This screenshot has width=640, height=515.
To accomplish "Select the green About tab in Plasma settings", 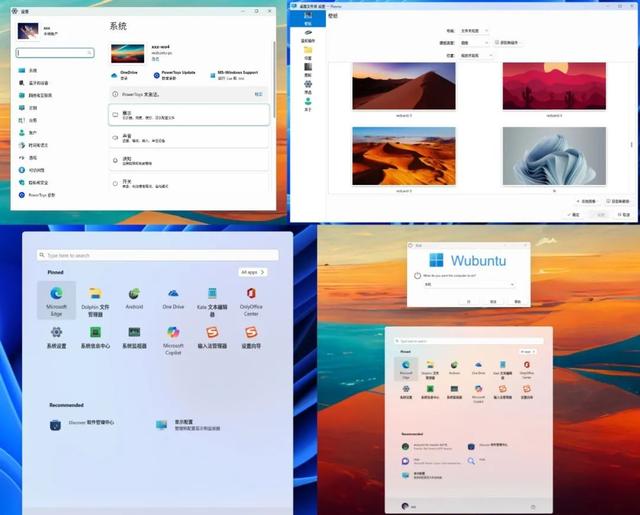I will 308,104.
